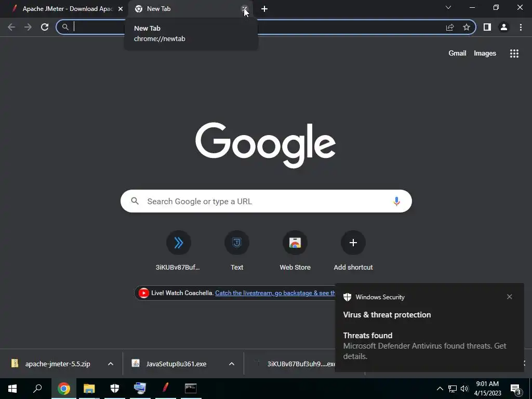Open network status tray icon
Viewport: 532px width, 399px height.
click(453, 389)
